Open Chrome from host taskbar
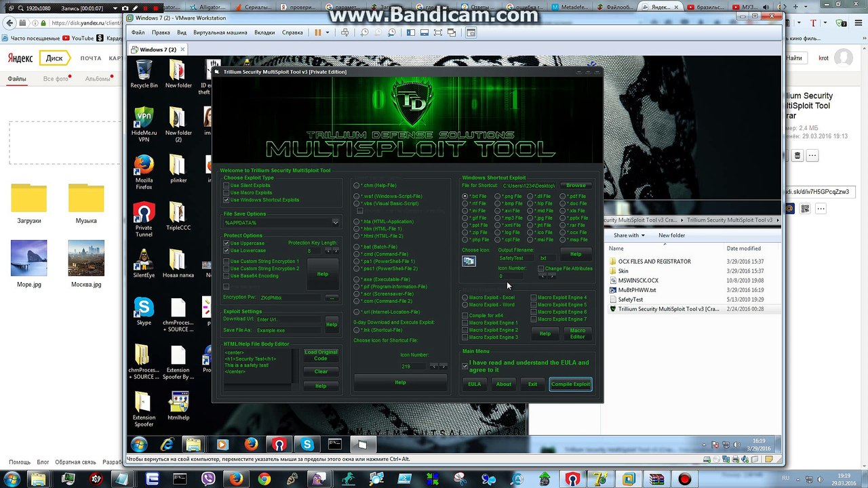This screenshot has width=868, height=488. coord(264,479)
